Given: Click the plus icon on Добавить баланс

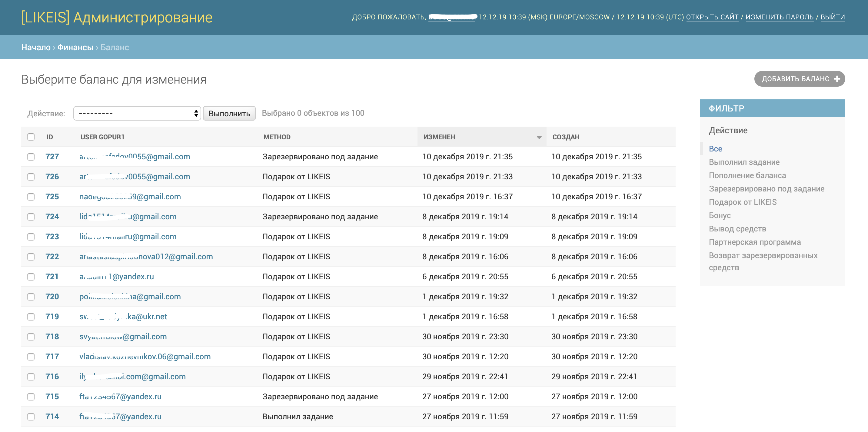Looking at the screenshot, I should tap(837, 79).
